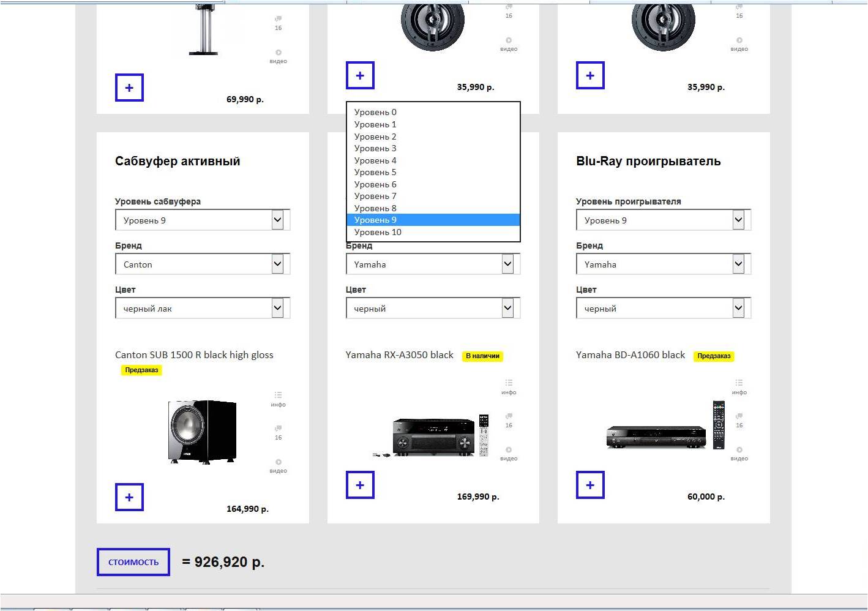This screenshot has height=611, width=868.
Task: Choose Уровень 2 from the open list
Action: pyautogui.click(x=433, y=137)
